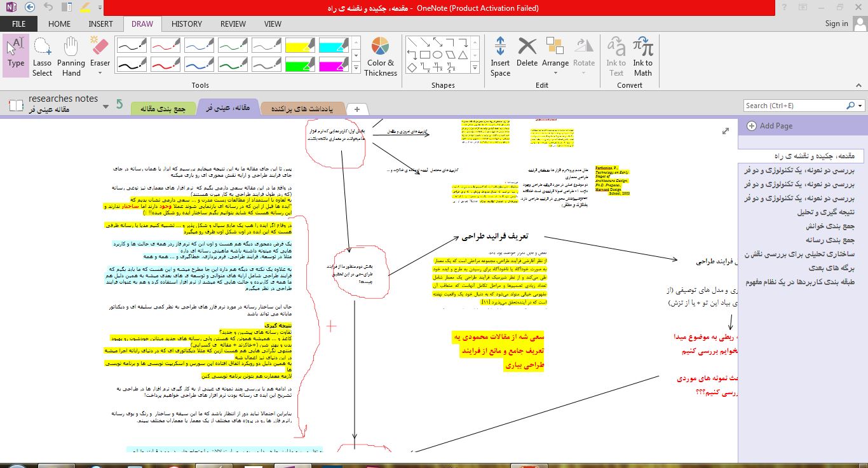This screenshot has width=868, height=468.
Task: Activate the Panning Hand tool
Action: click(x=71, y=56)
